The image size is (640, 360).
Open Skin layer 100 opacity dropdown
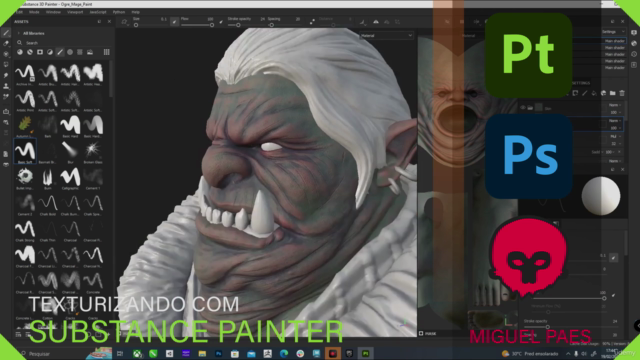point(615,112)
